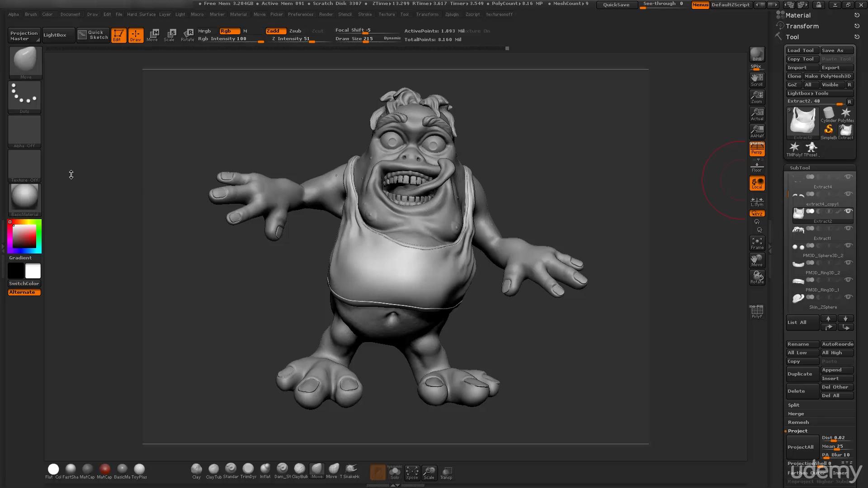Select the SnakeHook brush
The height and width of the screenshot is (488, 868).
point(351,471)
